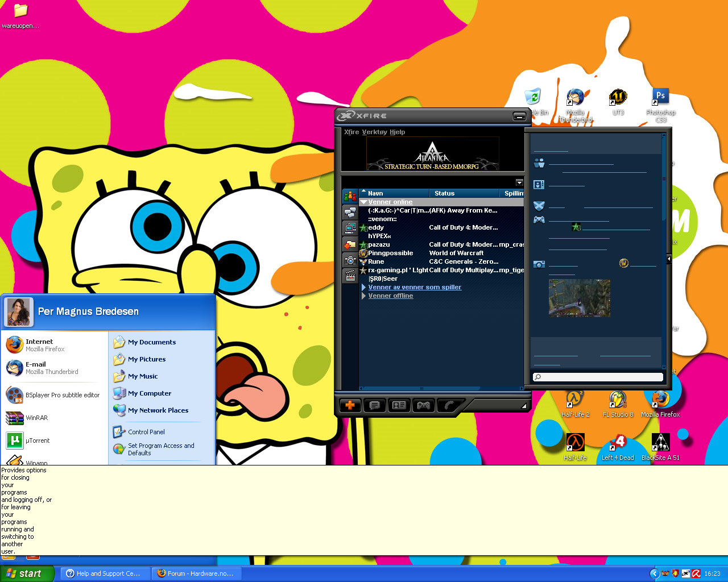Open Left 4 Dead desktop shortcut
Screen dimensions: 728x582
(618, 447)
